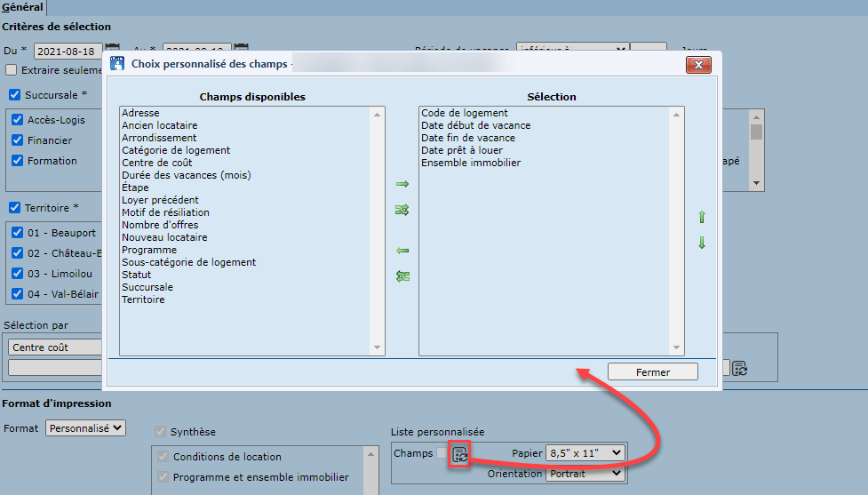Click the green add-field right arrow
868x495 pixels.
[402, 184]
